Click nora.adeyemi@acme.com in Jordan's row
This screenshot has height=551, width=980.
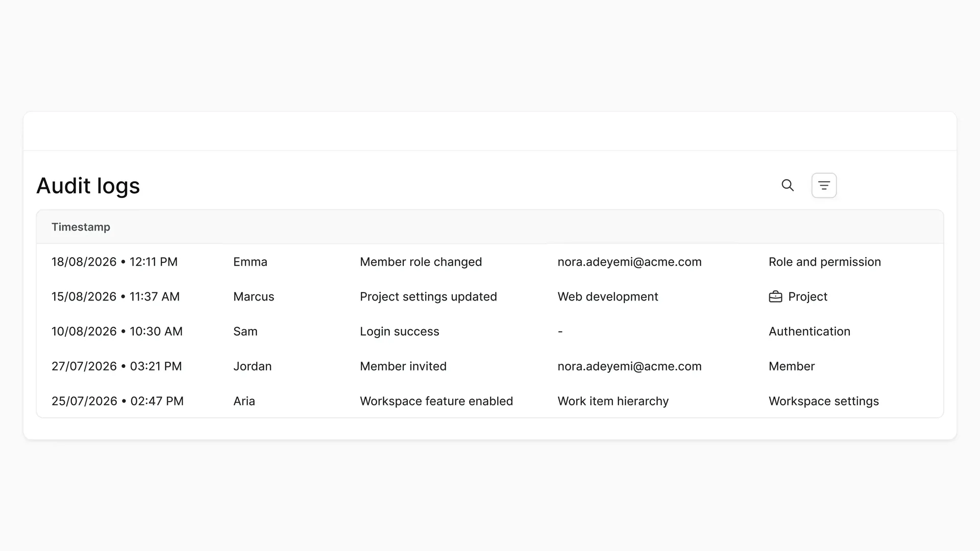click(629, 366)
